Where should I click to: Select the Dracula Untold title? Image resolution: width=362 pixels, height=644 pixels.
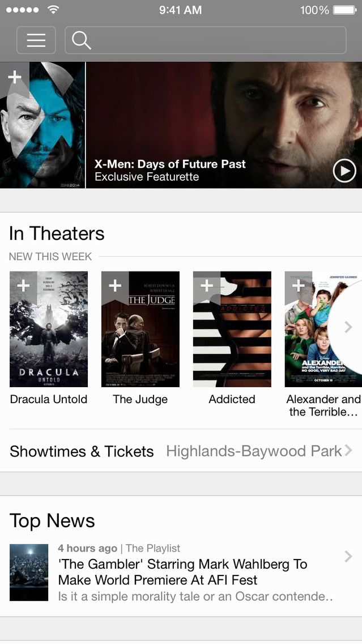[x=48, y=399]
